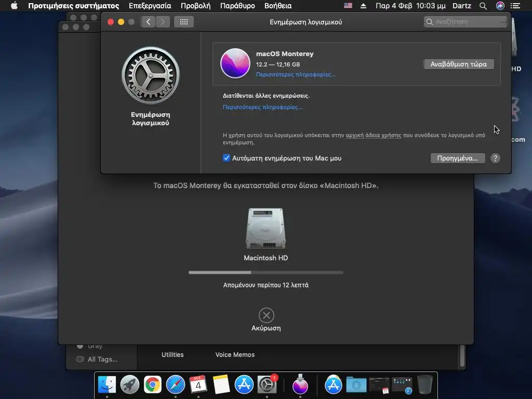Image resolution: width=532 pixels, height=399 pixels.
Task: Click the eject icon in menu bar
Action: click(x=363, y=6)
